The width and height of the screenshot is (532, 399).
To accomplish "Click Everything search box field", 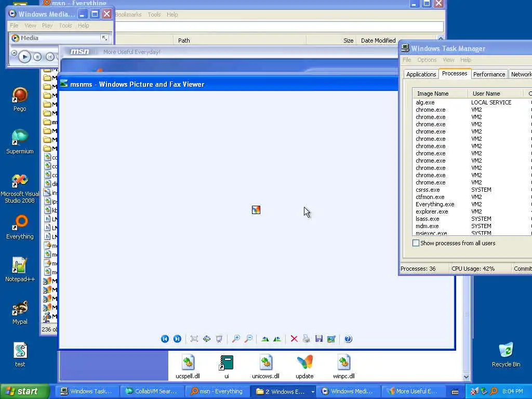I will click(279, 27).
